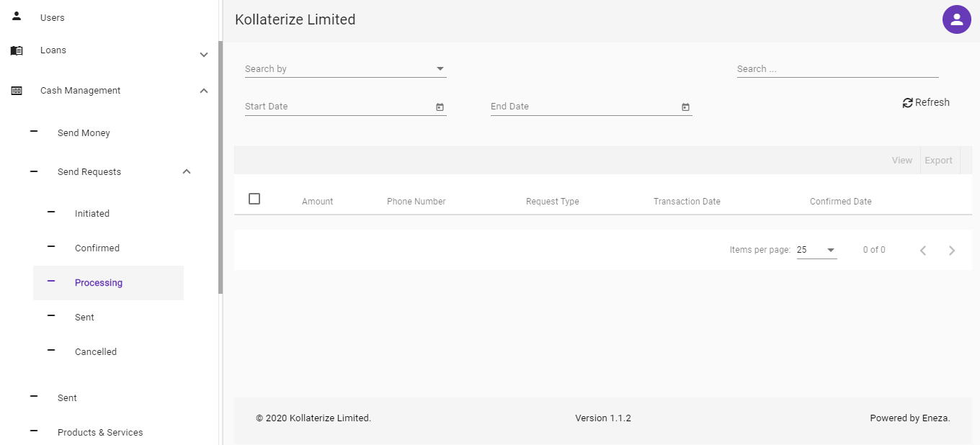980x445 pixels.
Task: Focus the Search text field
Action: (837, 69)
